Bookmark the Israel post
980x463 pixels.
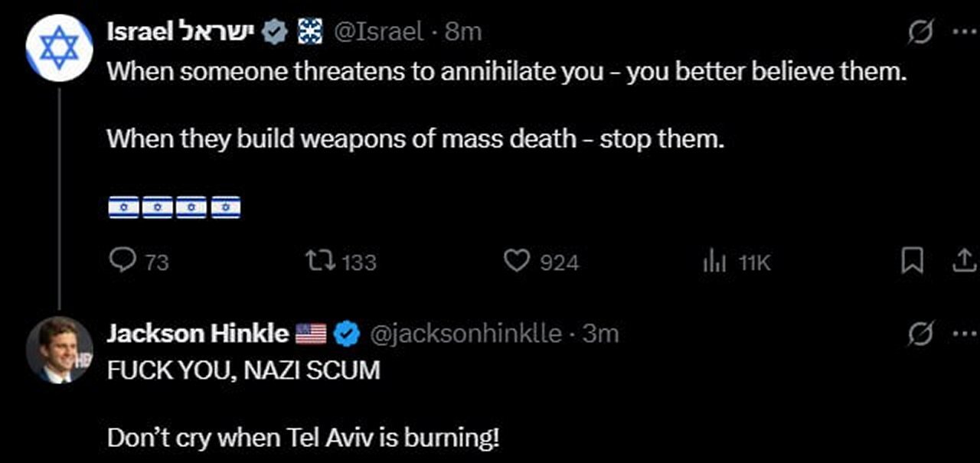911,262
